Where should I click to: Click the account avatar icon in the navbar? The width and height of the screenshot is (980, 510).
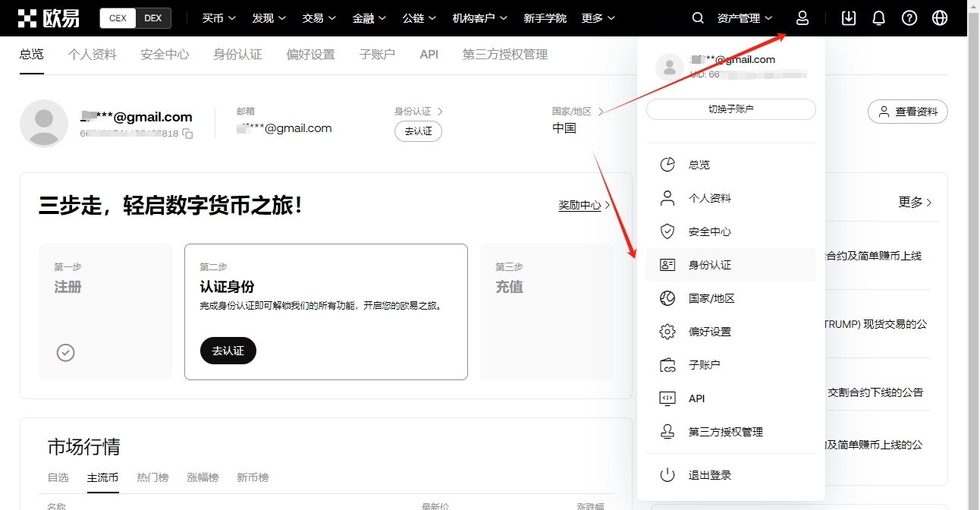[x=802, y=17]
